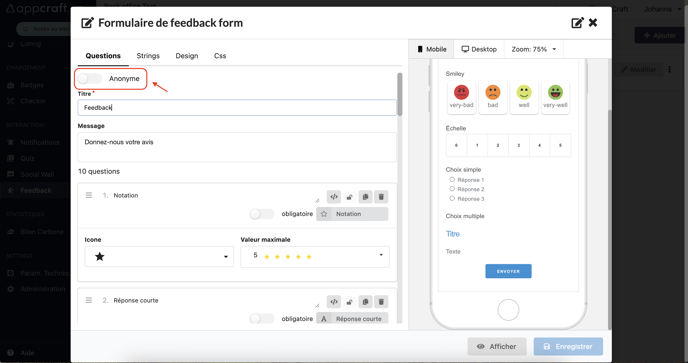Select value 0 on the Échelle scale
Screen dimensions: 688x363
coord(456,145)
